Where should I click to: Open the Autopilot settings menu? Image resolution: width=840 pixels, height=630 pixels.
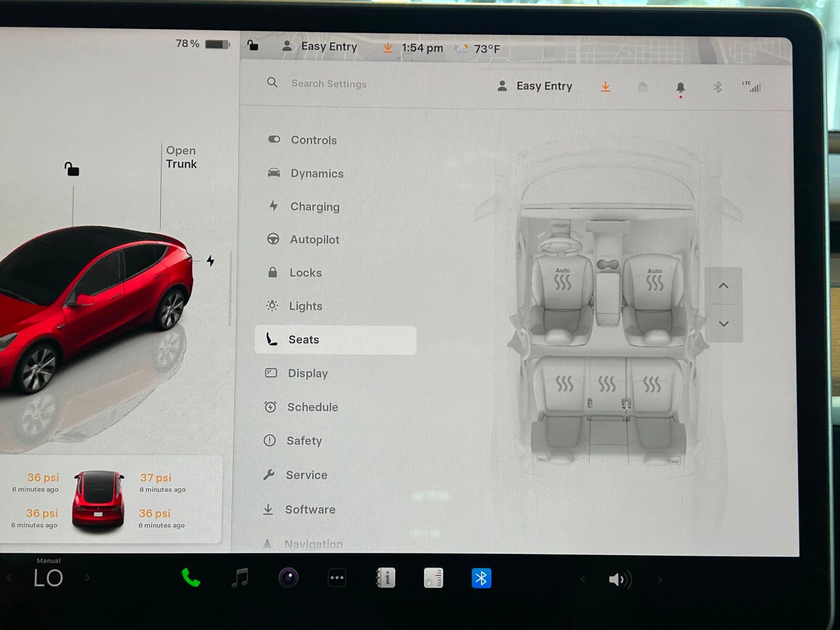(314, 239)
